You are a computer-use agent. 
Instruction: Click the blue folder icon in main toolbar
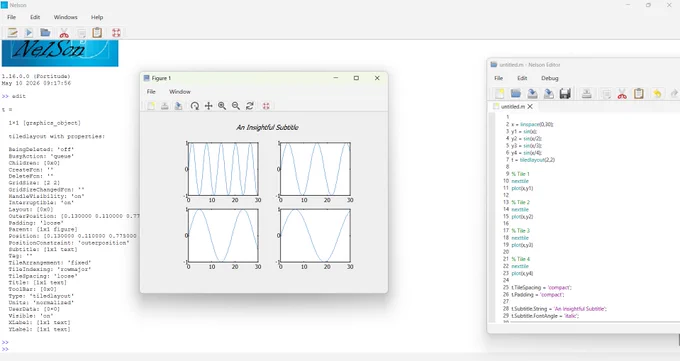pyautogui.click(x=45, y=33)
